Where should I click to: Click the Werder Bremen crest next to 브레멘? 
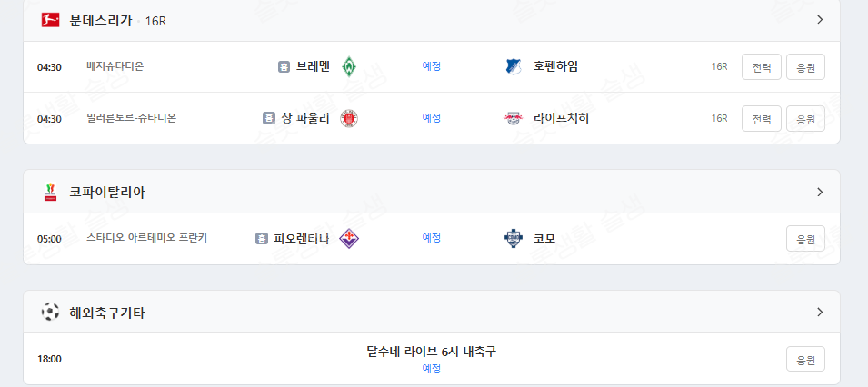pos(348,66)
